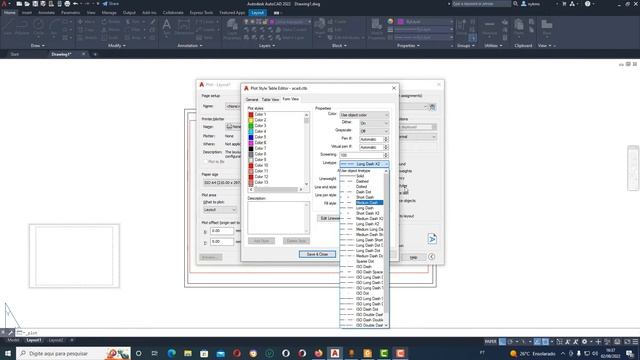Choose Dotted linetype from the list

click(362, 187)
